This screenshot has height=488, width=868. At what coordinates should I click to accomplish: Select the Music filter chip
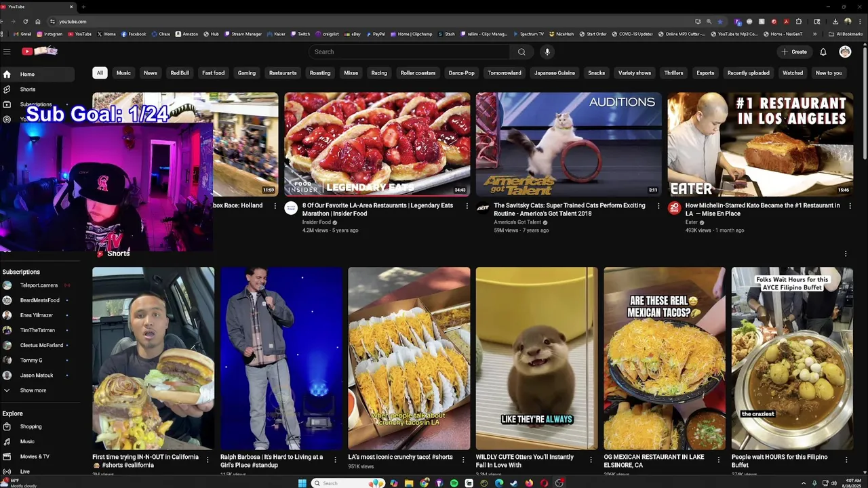click(x=123, y=73)
